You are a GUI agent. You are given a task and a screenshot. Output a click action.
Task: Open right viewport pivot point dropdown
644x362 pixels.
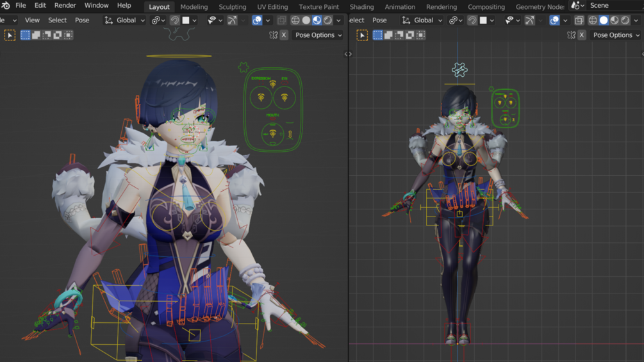click(x=456, y=20)
